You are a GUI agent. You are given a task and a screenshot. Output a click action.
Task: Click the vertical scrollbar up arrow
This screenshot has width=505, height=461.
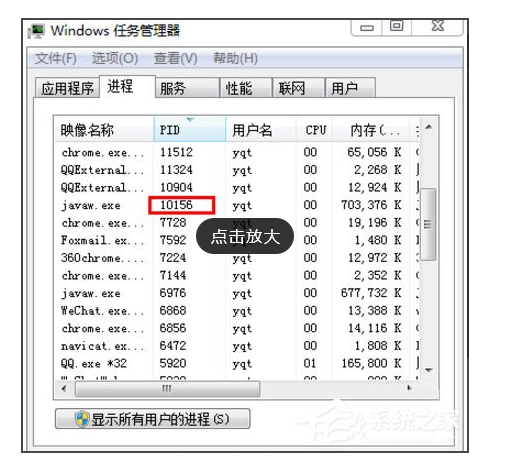pos(429,127)
